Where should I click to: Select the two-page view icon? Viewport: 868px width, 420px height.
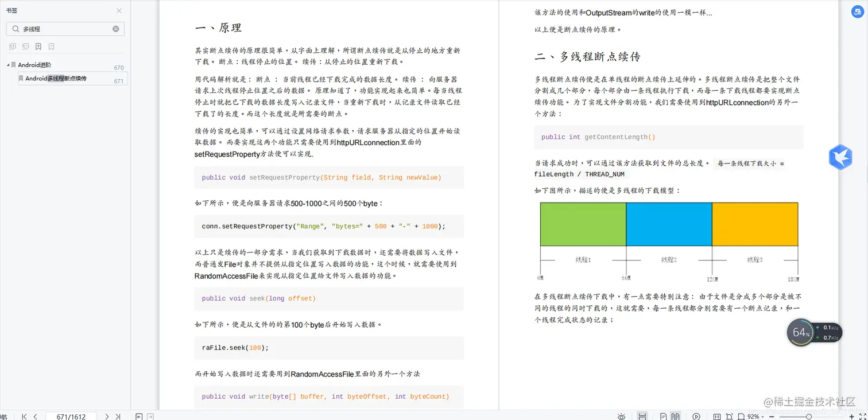coord(676,417)
